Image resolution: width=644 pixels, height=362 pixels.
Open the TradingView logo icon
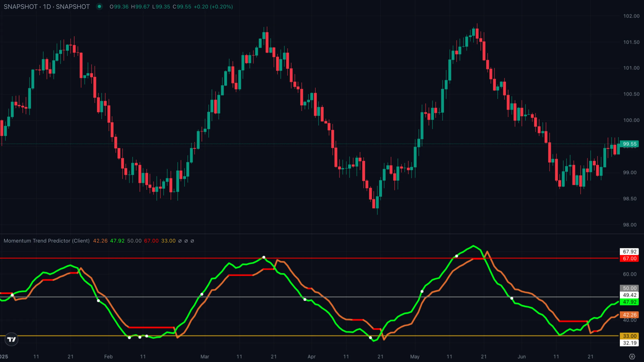[x=11, y=339]
